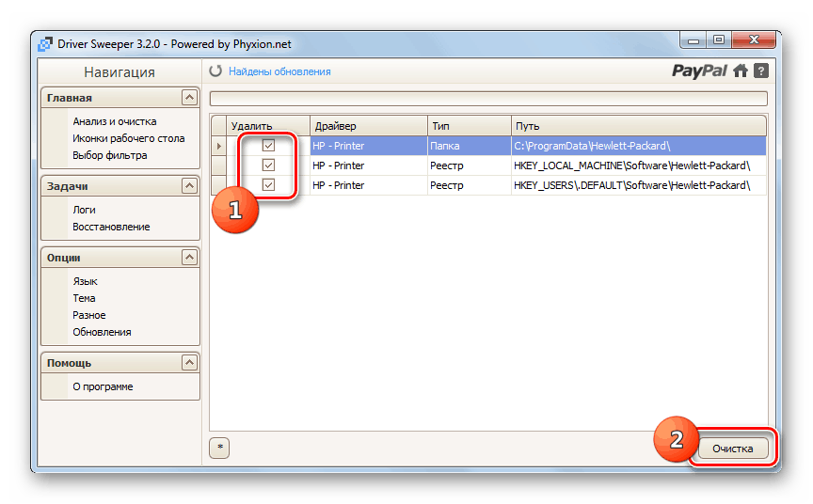Click the Очистка button
The width and height of the screenshot is (813, 504).
coord(733,449)
